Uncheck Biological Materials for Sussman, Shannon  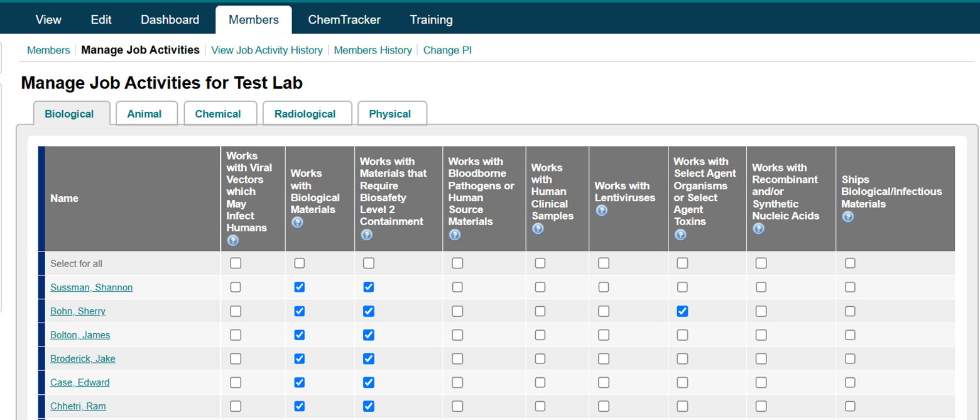(300, 287)
